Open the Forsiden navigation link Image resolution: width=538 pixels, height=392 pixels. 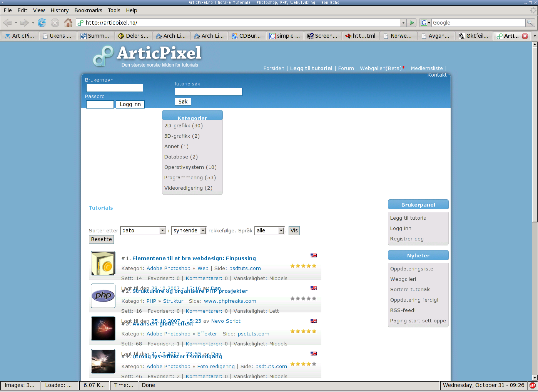click(274, 68)
